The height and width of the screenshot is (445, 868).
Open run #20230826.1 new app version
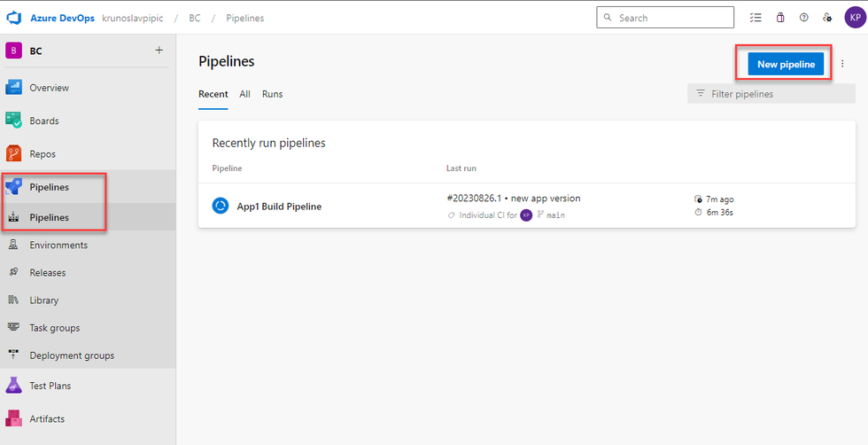tap(513, 199)
